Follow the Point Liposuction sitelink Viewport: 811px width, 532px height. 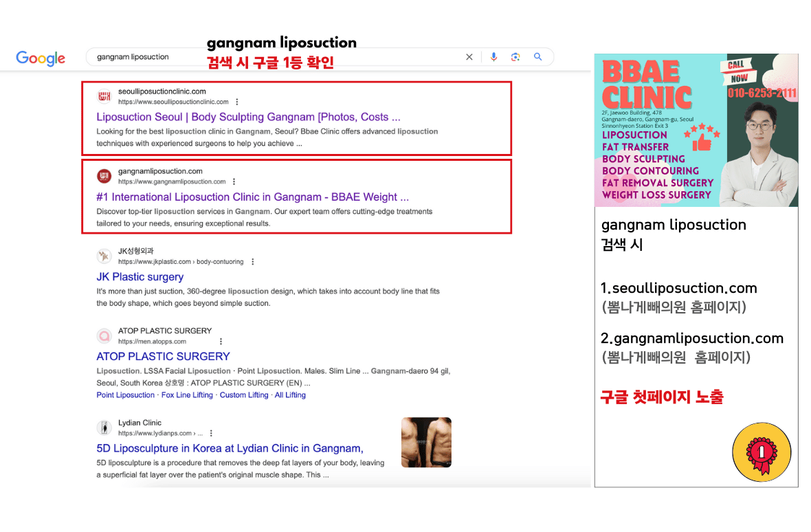coord(125,395)
